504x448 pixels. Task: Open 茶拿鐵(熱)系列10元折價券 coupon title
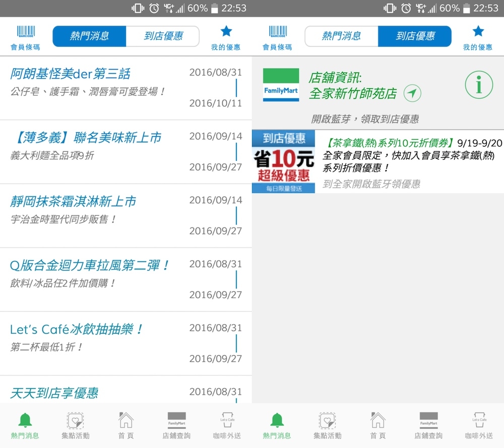click(390, 143)
